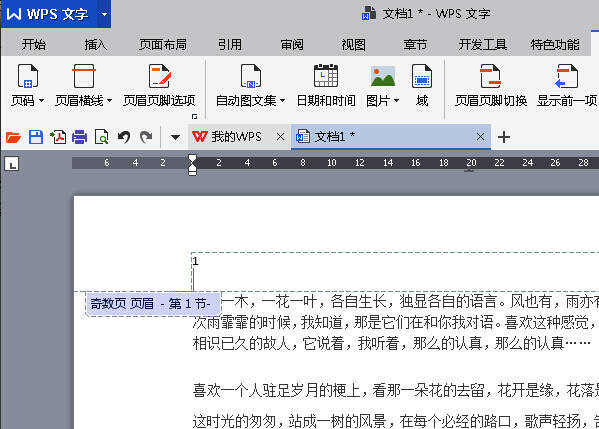This screenshot has width=599, height=429.
Task: Print the document
Action: (x=79, y=137)
